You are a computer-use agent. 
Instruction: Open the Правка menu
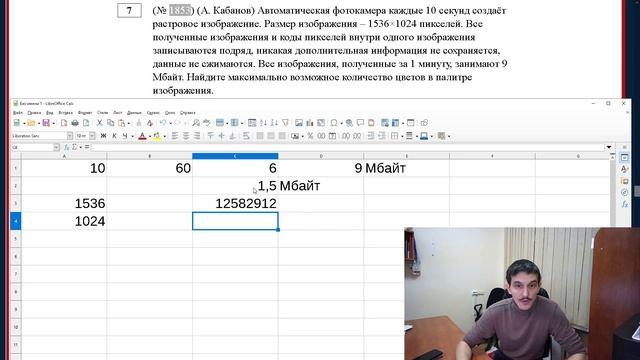click(34, 113)
